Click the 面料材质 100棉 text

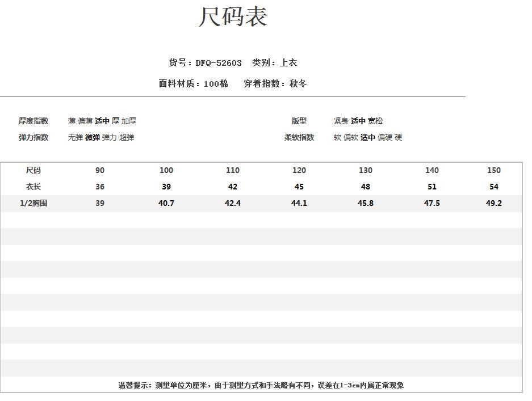pyautogui.click(x=194, y=84)
